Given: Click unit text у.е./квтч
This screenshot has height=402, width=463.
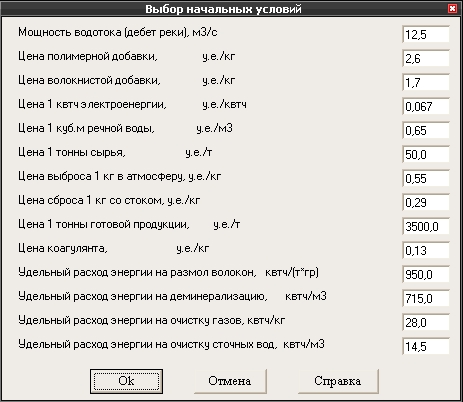Looking at the screenshot, I should point(224,105).
